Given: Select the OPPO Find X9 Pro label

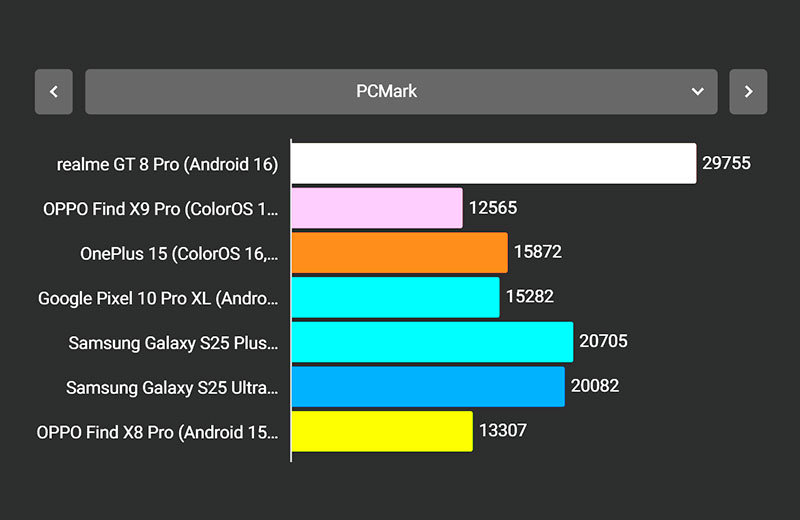Looking at the screenshot, I should tap(161, 209).
